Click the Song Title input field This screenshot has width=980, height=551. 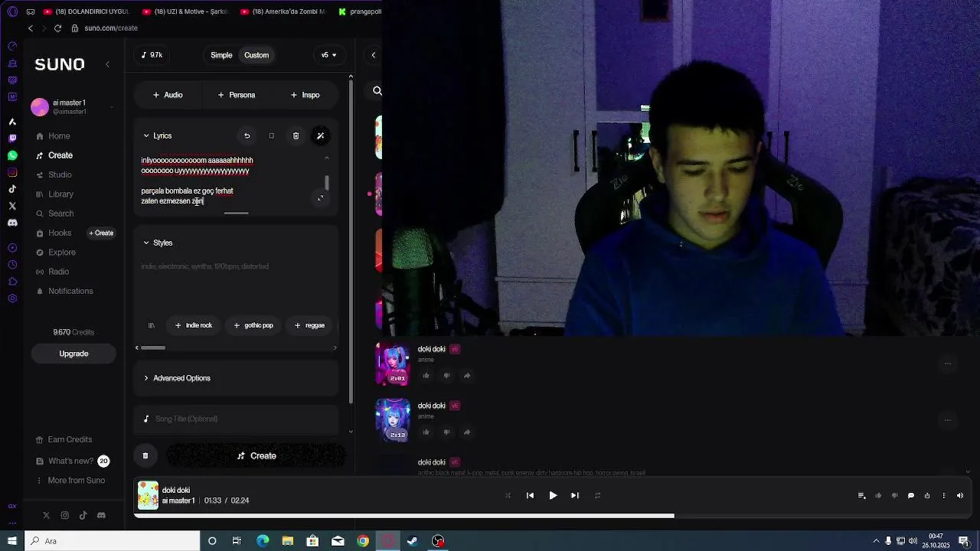pyautogui.click(x=236, y=419)
